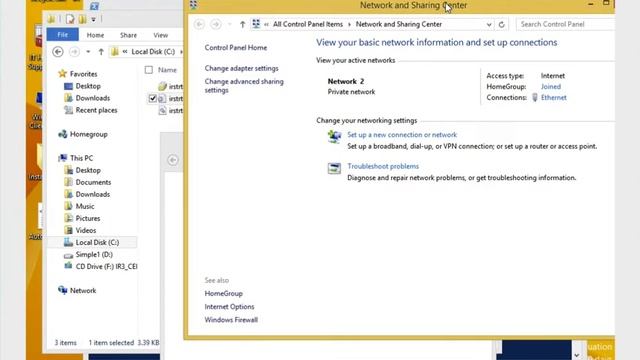Open Internet Options under See also
The height and width of the screenshot is (360, 640).
pyautogui.click(x=229, y=307)
